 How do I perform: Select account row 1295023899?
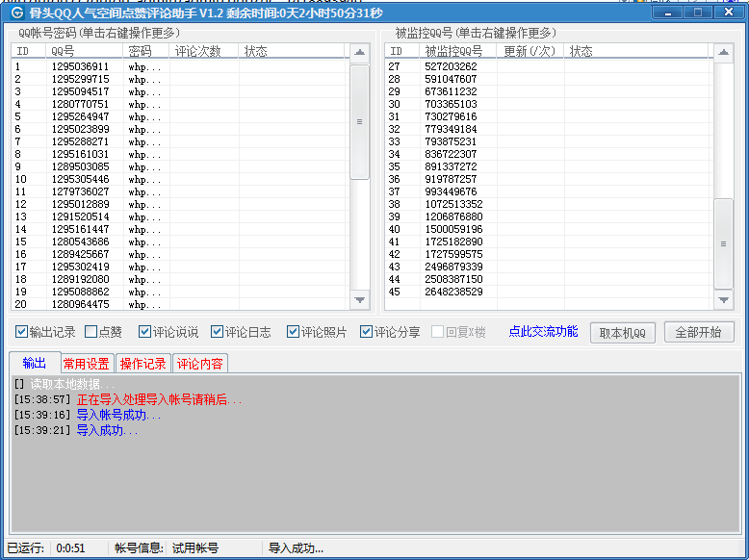coord(180,129)
